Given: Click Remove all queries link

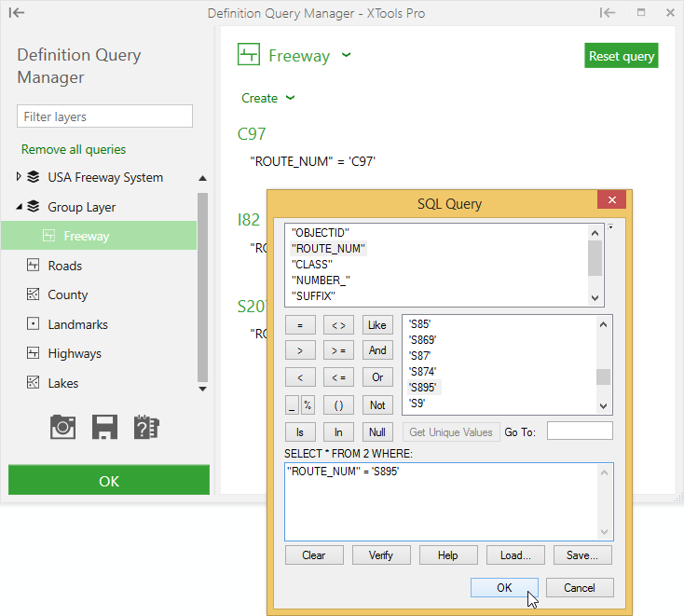Looking at the screenshot, I should coord(74,149).
